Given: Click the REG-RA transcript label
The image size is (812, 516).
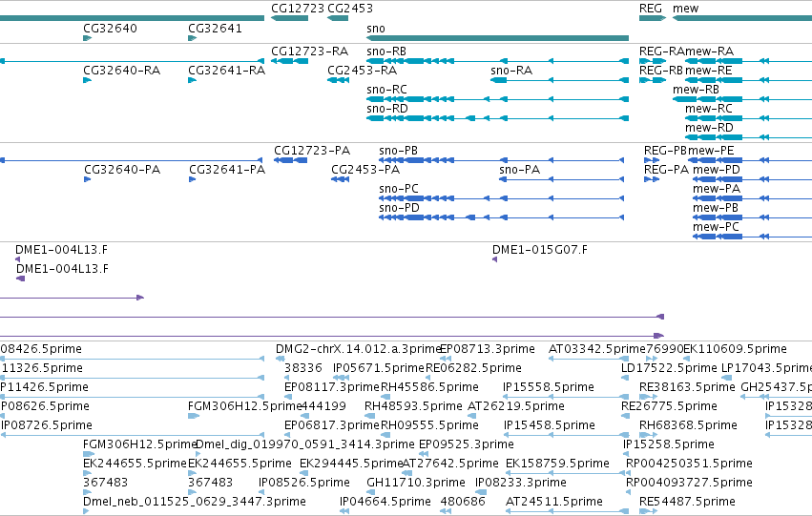Looking at the screenshot, I should (662, 52).
